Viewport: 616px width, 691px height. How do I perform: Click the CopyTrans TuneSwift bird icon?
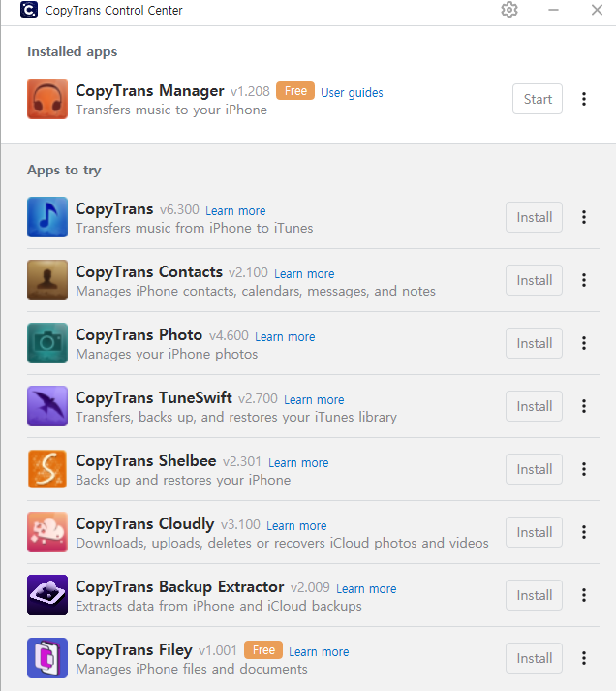pyautogui.click(x=47, y=406)
